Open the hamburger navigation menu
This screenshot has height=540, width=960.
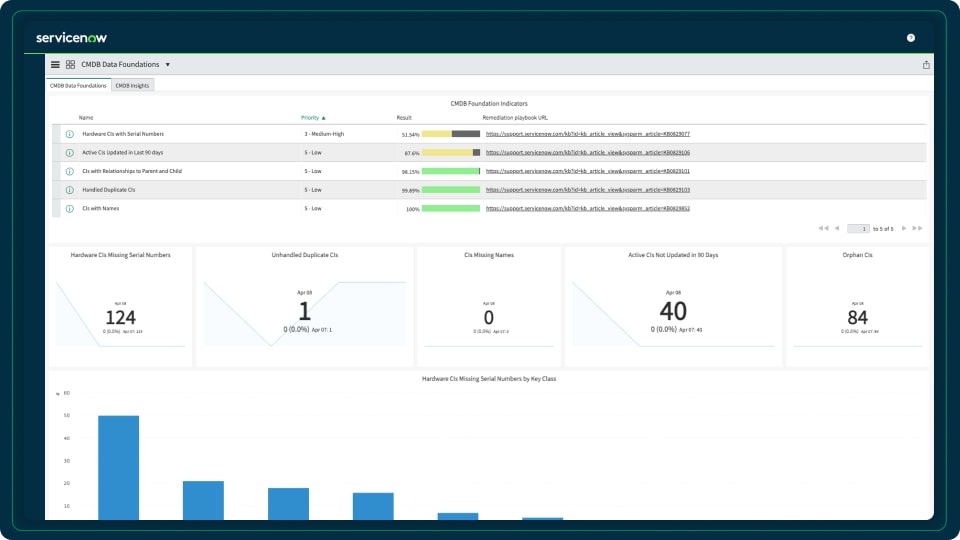(55, 64)
